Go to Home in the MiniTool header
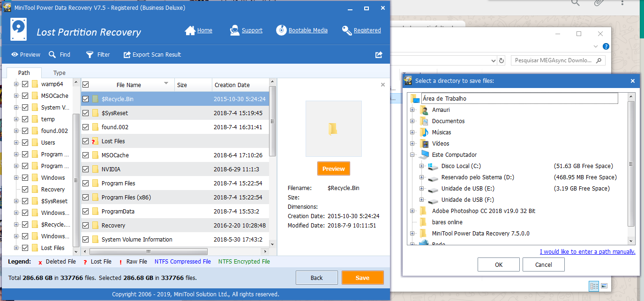 (198, 30)
